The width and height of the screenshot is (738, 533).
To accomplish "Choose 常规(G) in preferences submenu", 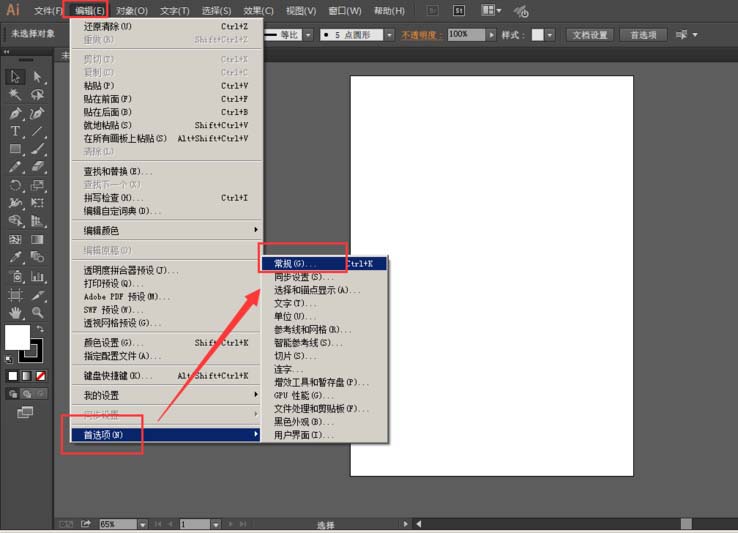I will pos(295,263).
